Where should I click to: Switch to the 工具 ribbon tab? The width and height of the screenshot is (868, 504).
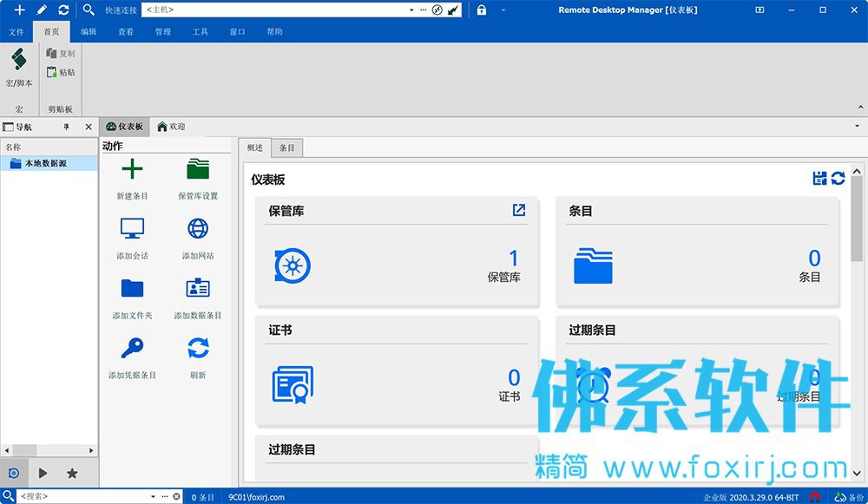[x=201, y=31]
